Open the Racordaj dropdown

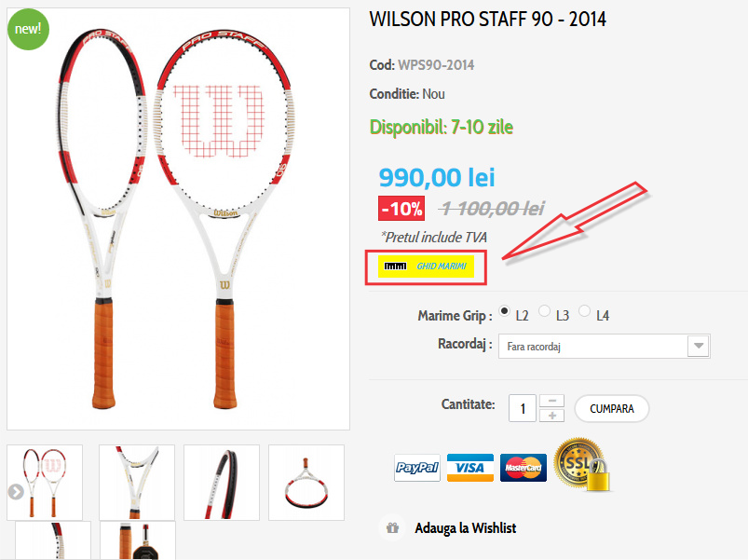click(x=604, y=347)
